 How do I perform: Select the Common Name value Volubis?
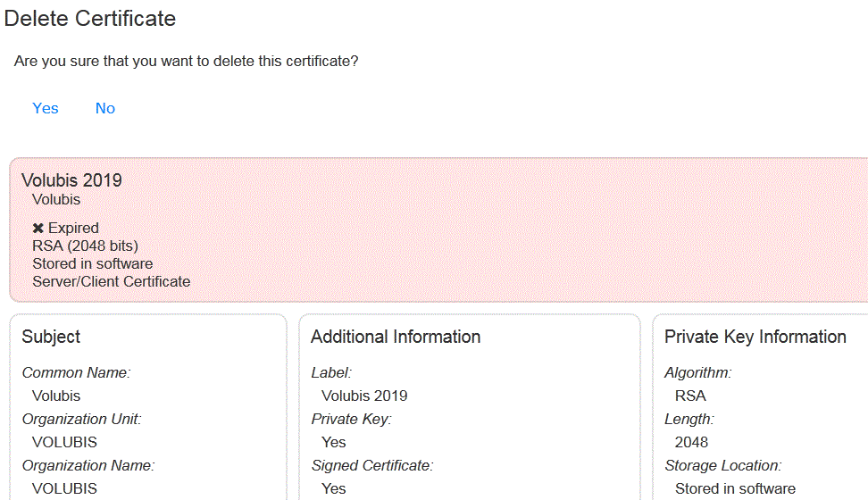[x=56, y=396]
